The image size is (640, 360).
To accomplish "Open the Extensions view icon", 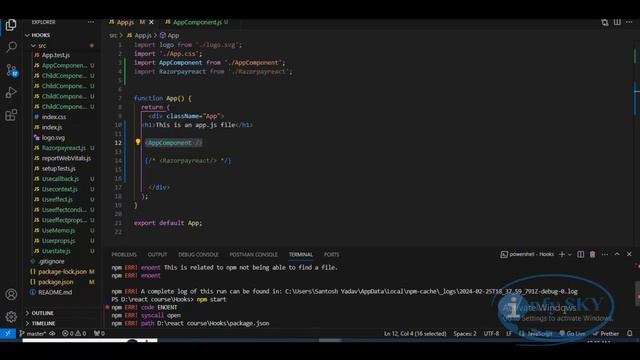I will [11, 115].
